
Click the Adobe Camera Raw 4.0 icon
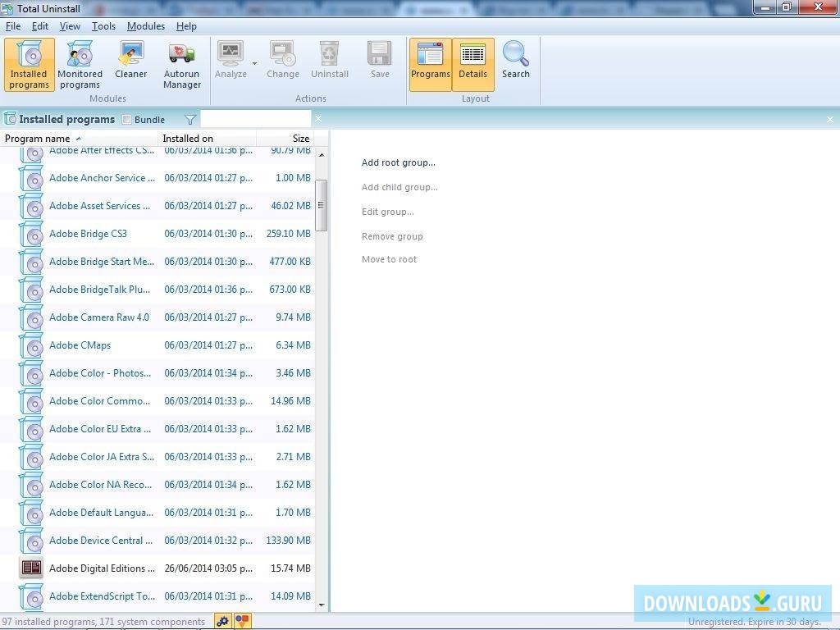(31, 318)
